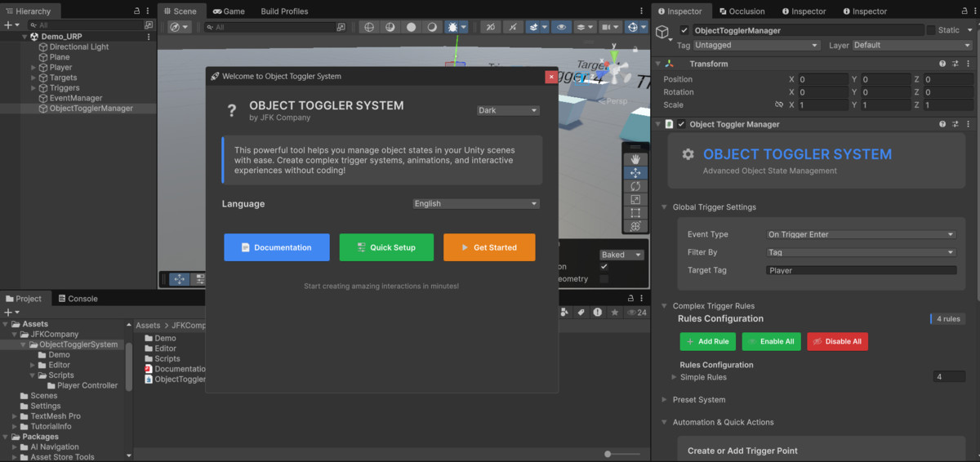
Task: Select the Rotate tool in Scene overlay
Action: 635,186
